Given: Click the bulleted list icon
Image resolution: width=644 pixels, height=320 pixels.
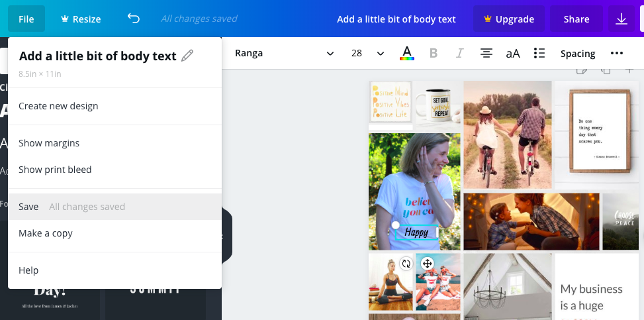Looking at the screenshot, I should (x=539, y=54).
